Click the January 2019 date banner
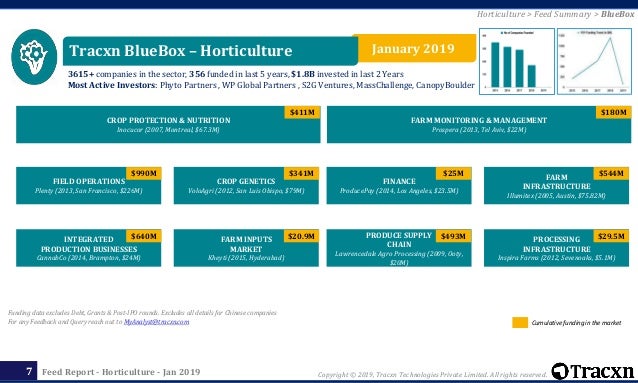 click(x=414, y=48)
